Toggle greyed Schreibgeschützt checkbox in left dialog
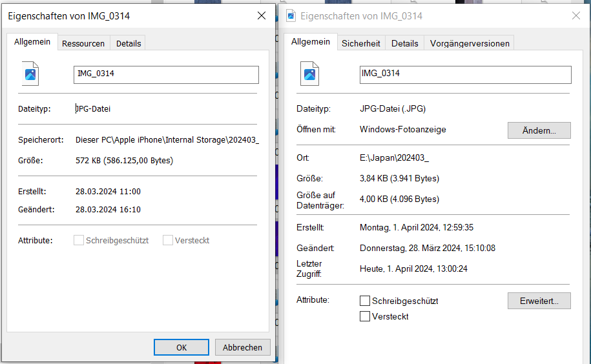The width and height of the screenshot is (591, 364). (79, 240)
